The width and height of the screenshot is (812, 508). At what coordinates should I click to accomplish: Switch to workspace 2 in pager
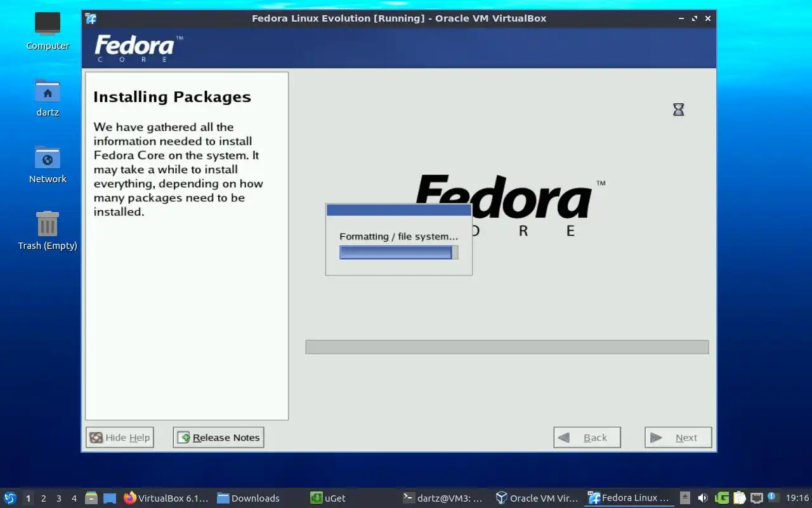click(x=43, y=498)
